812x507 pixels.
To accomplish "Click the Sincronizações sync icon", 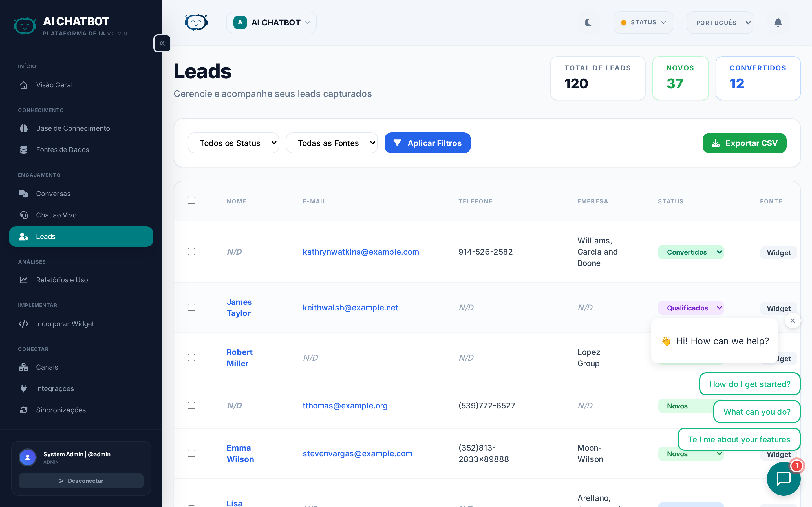I will point(24,410).
